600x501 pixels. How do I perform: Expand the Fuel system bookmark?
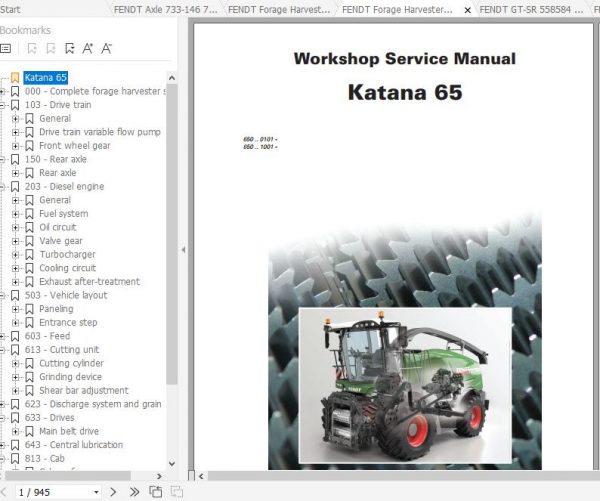coord(15,214)
